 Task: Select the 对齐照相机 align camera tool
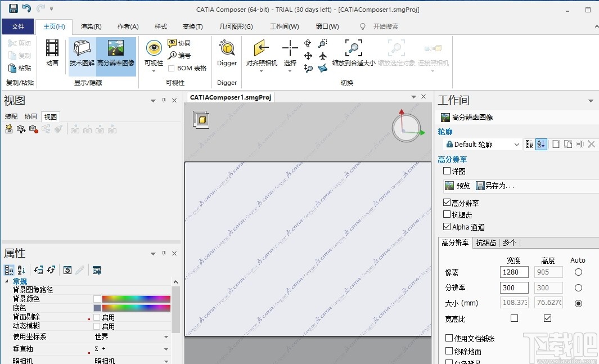(261, 53)
